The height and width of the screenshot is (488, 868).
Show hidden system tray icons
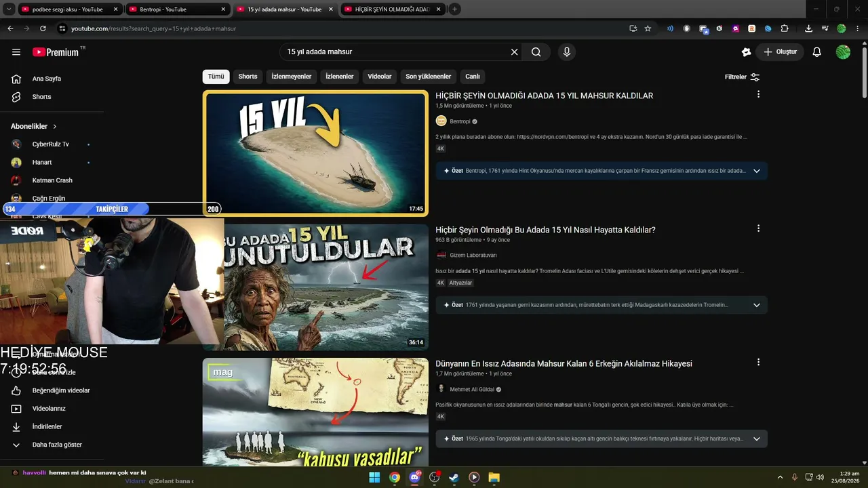pos(780,477)
